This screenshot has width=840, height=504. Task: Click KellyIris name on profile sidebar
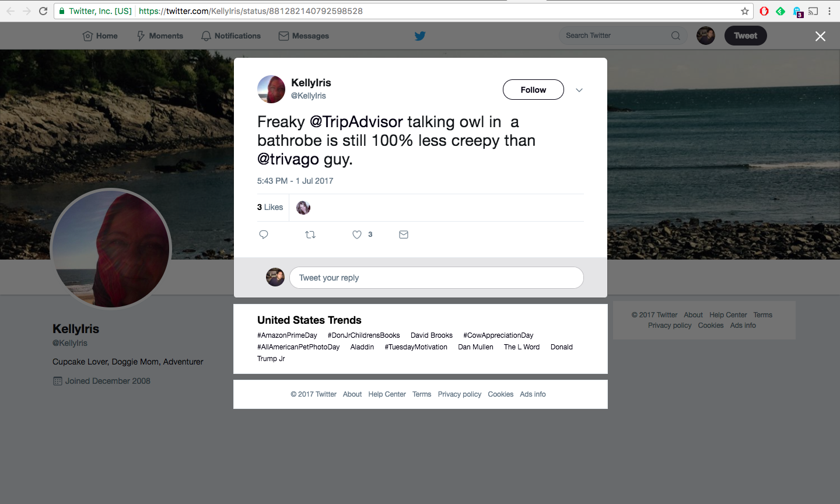coord(76,329)
